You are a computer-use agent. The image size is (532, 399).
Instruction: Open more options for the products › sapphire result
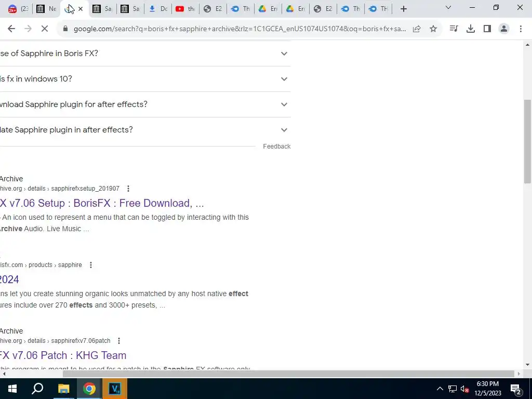[x=90, y=265]
